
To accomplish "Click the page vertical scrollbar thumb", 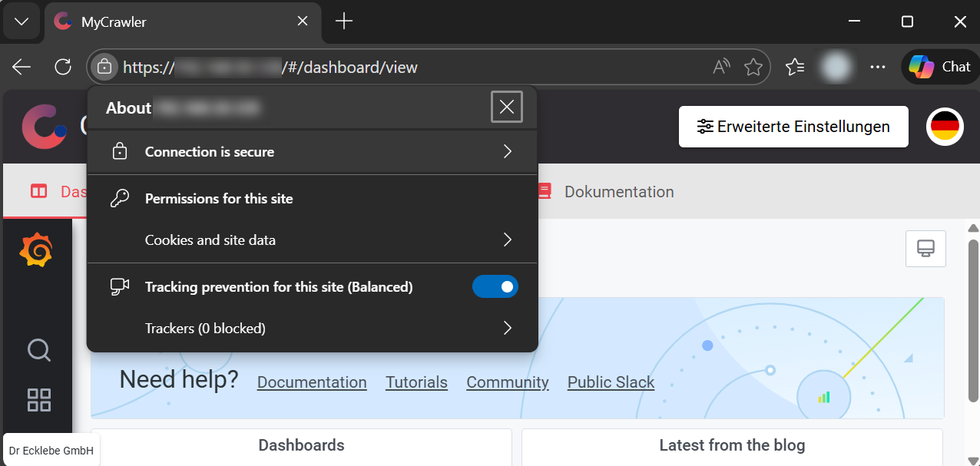I will tap(973, 320).
